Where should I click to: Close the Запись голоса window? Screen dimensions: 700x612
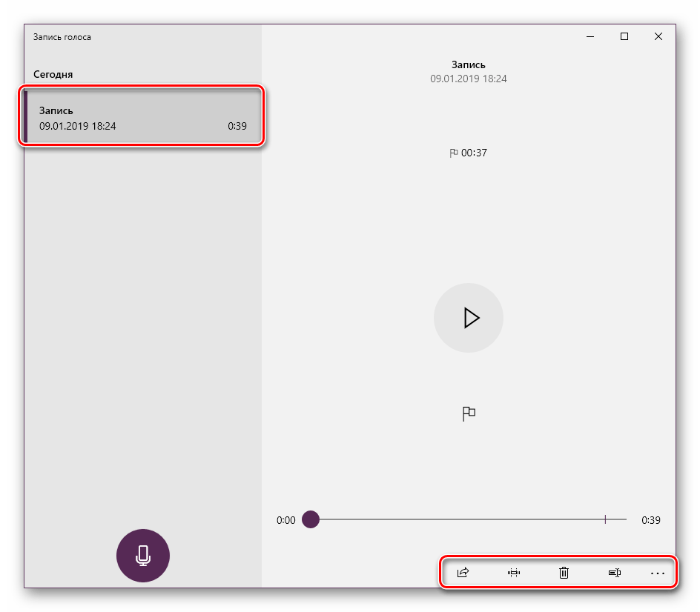click(x=658, y=36)
